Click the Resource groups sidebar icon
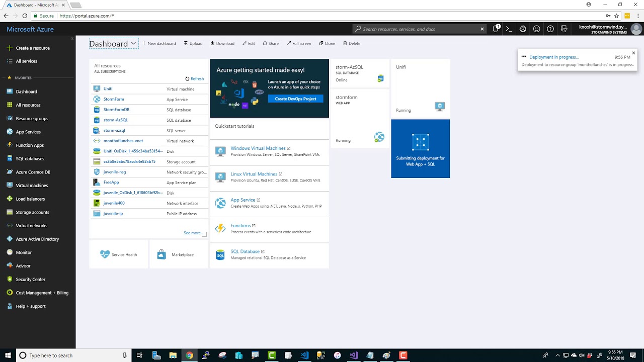This screenshot has width=644, height=362. (10, 118)
